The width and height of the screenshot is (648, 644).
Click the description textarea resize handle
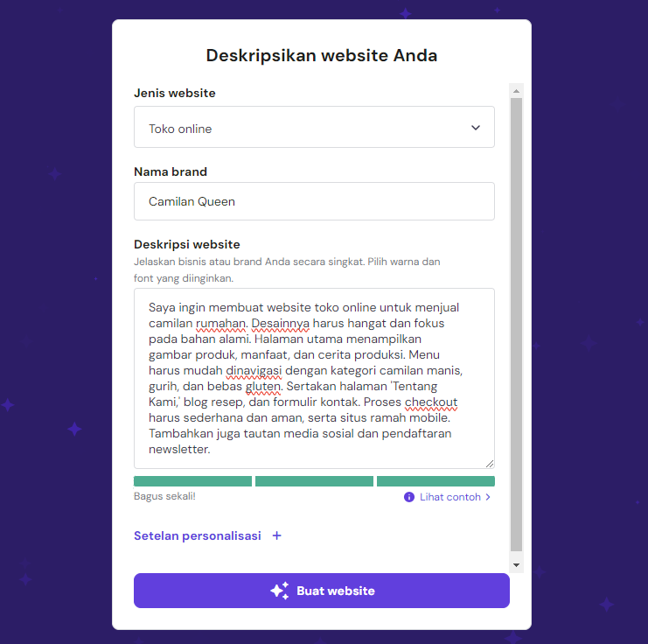[x=490, y=464]
